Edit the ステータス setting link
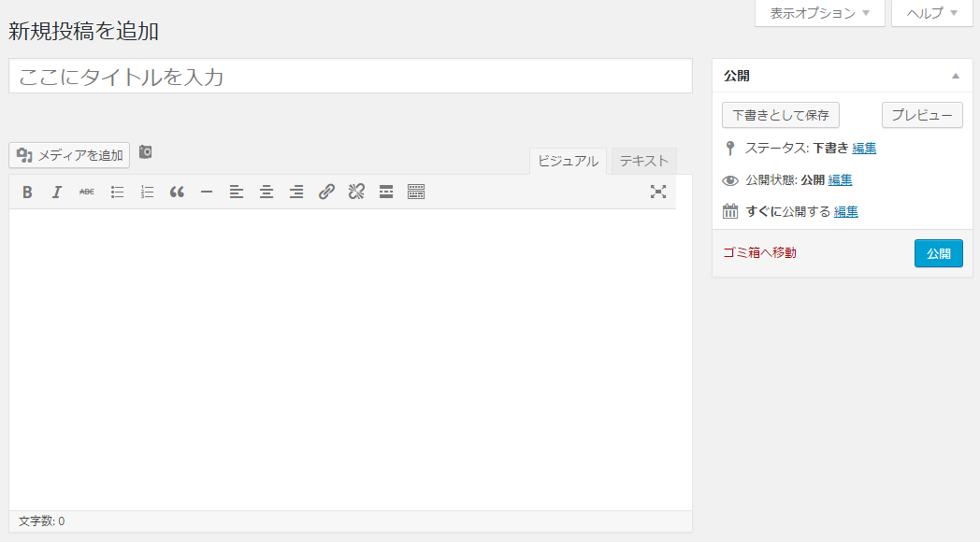Screen dimensions: 980x542 tap(864, 149)
